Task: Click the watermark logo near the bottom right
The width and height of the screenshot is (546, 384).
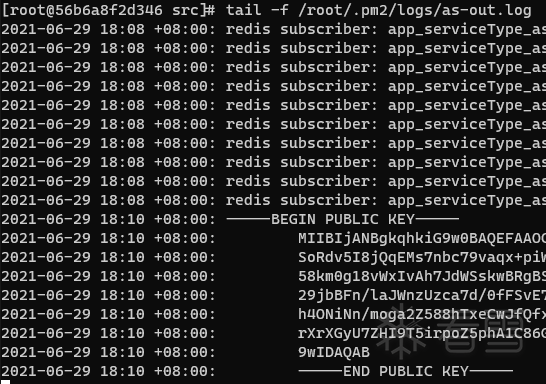Action: [x=450, y=332]
